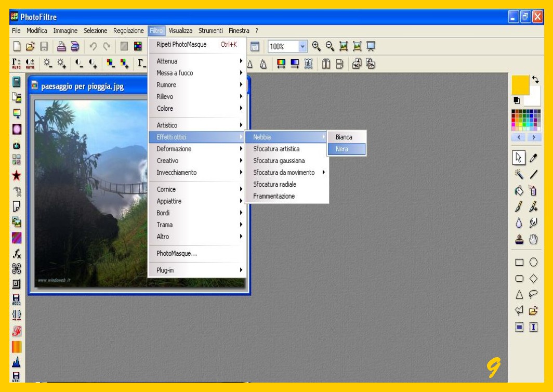This screenshot has height=392, width=553.
Task: Click the red star icon in left toolbar
Action: pos(16,175)
